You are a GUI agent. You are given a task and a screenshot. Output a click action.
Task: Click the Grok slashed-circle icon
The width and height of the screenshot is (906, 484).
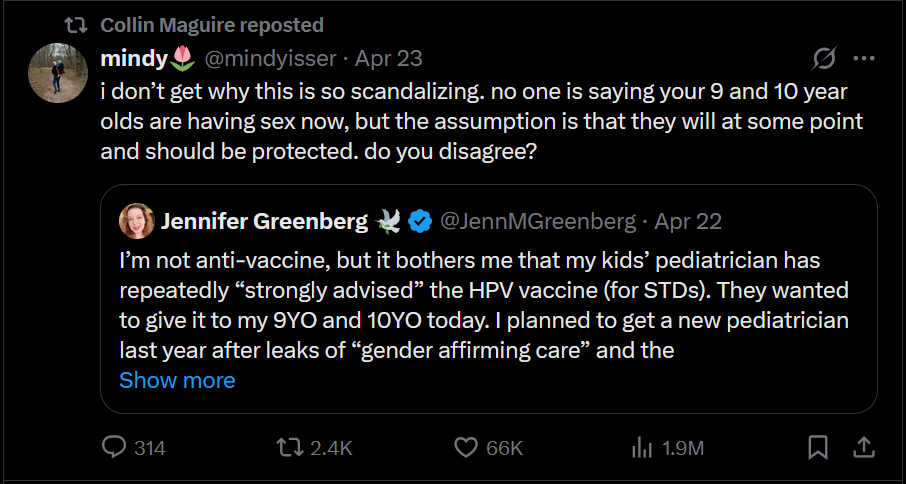click(825, 59)
